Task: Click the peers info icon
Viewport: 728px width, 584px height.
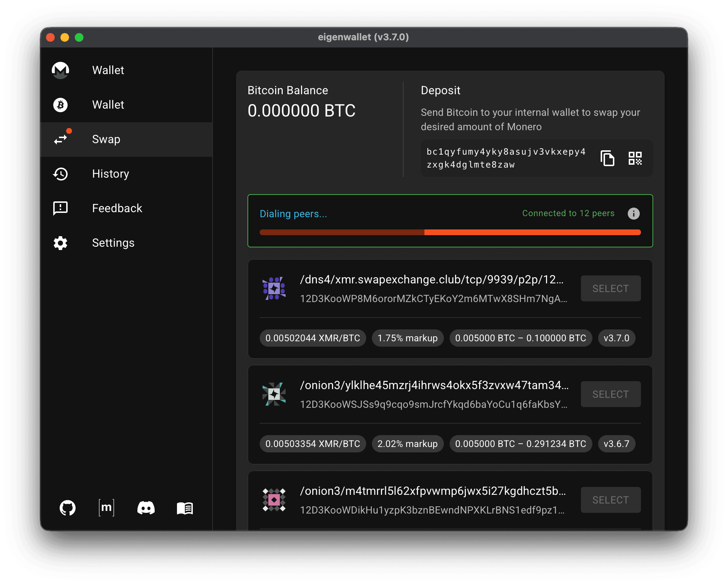Action: point(633,214)
